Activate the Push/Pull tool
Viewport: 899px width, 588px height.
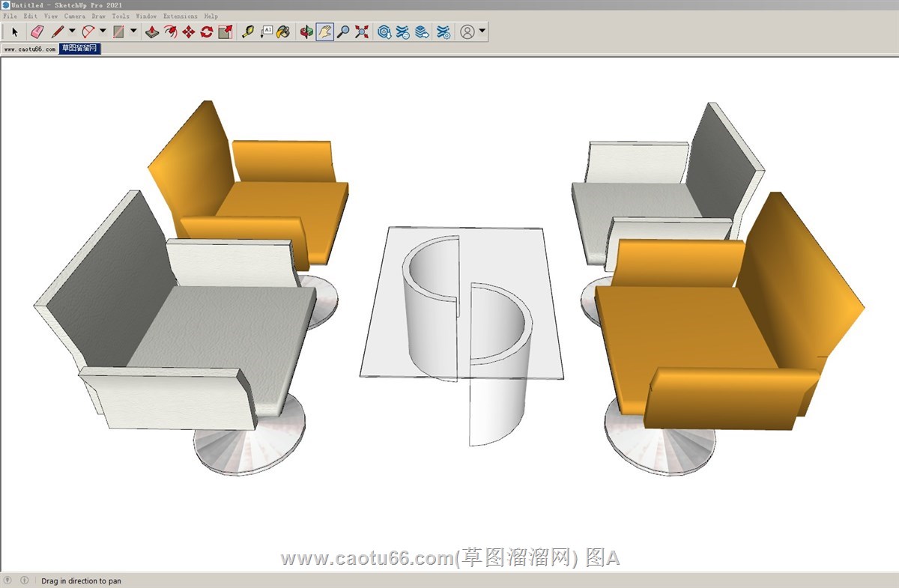click(152, 32)
